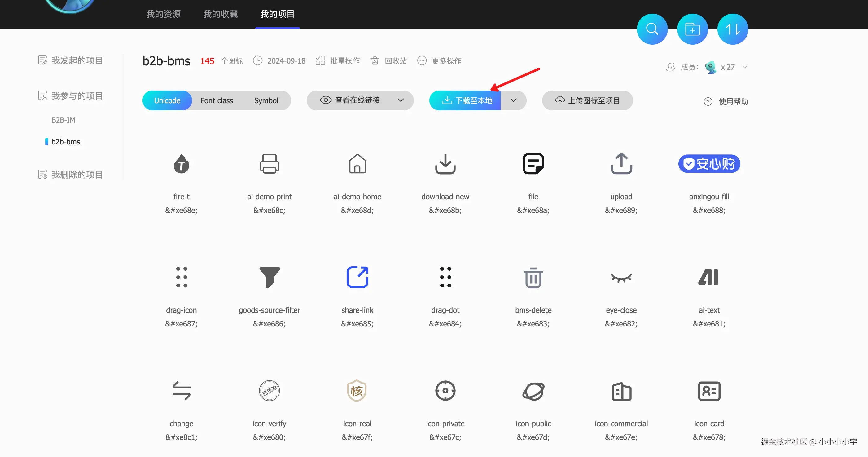The image size is (868, 457).
Task: Select the icon-public planet icon
Action: click(533, 391)
